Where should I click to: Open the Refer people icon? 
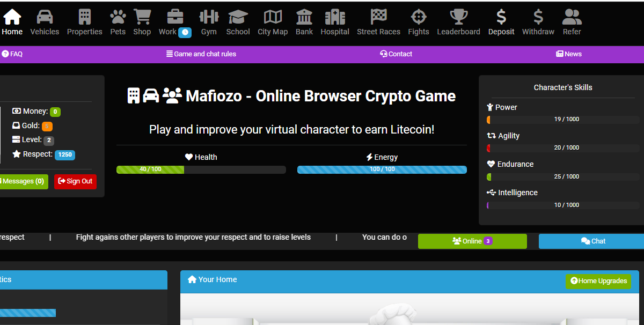click(x=572, y=17)
